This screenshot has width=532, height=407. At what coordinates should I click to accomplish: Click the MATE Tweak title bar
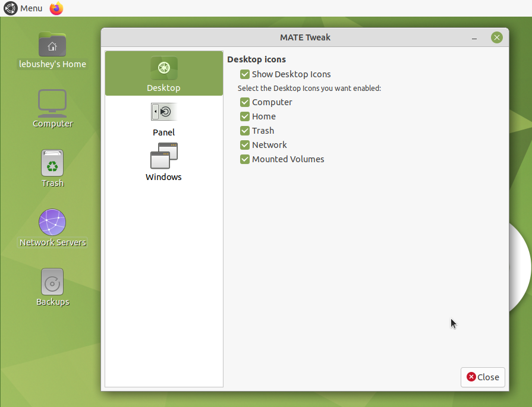[x=305, y=37]
